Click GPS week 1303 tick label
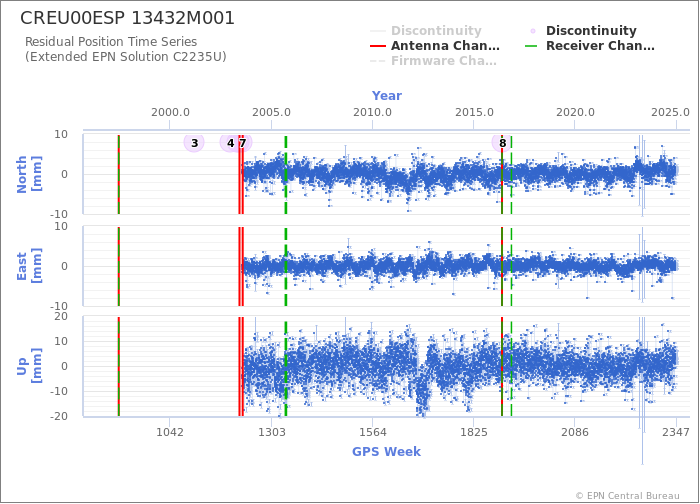 click(x=271, y=432)
